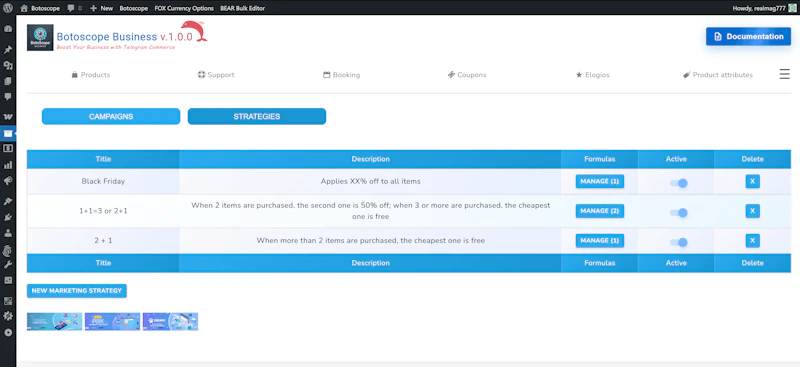Open Comments bubble icon in sidebar
The height and width of the screenshot is (367, 800).
coord(8,96)
